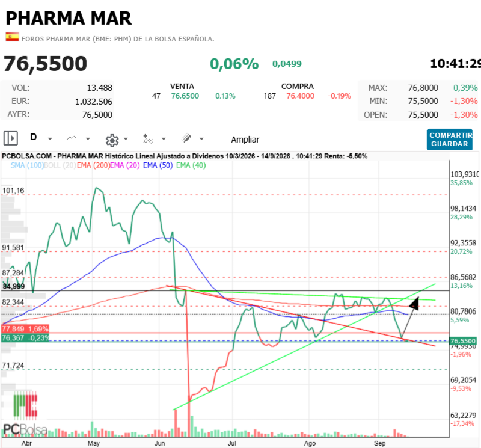
Task: Click the 98,1434 price axis label
Action: pyautogui.click(x=463, y=209)
